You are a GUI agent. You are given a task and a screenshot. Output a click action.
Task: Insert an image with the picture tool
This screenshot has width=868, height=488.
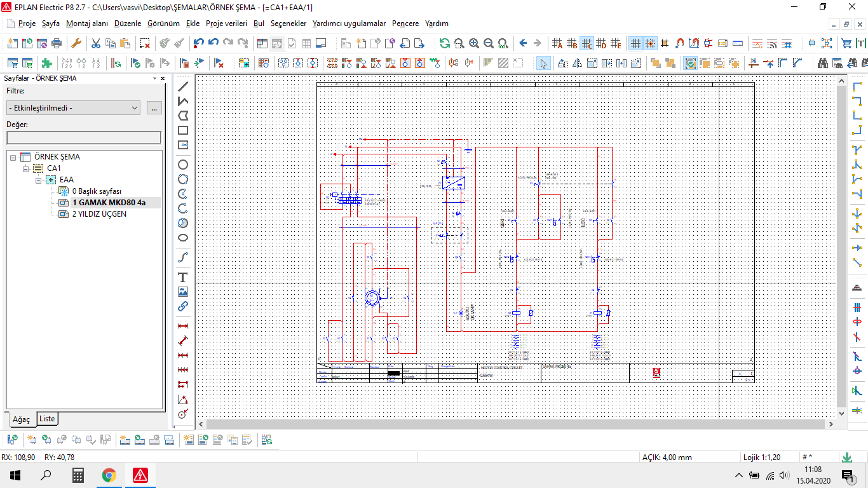click(183, 292)
